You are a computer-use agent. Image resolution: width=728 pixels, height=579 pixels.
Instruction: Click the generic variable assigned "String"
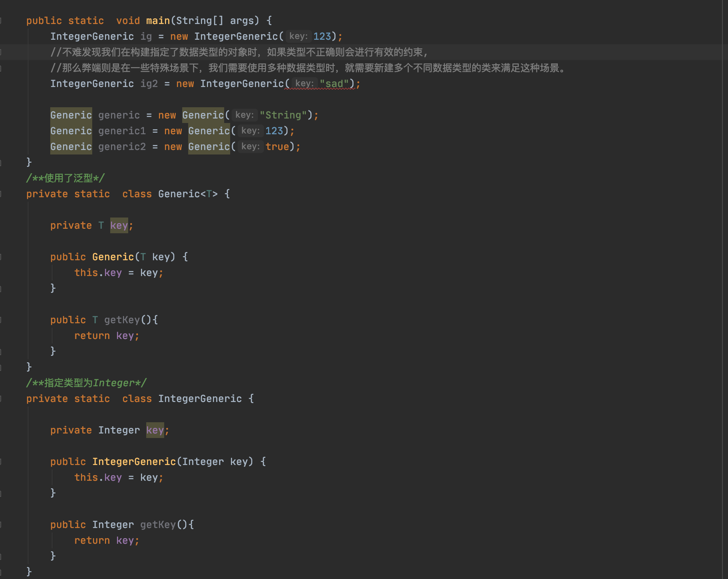119,115
